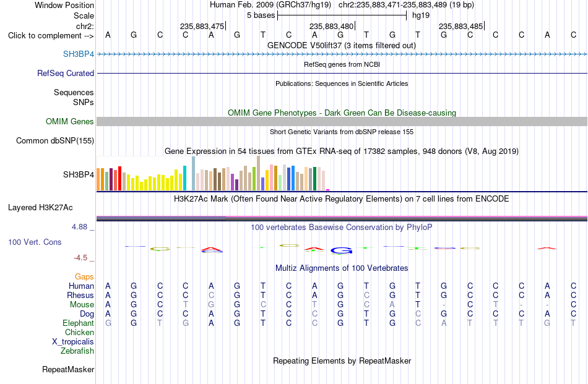
Task: Click the H3K27Ac Mark ENCODE title
Action: (342, 198)
